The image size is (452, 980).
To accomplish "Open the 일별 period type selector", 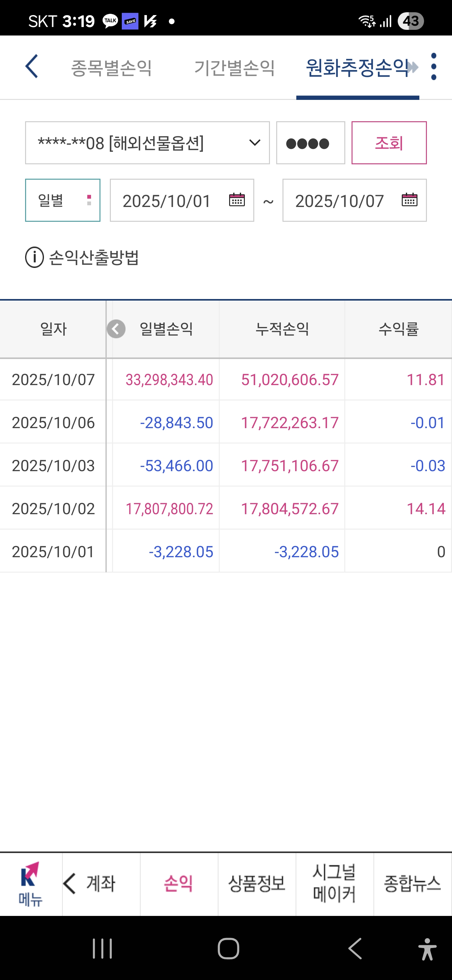I will [x=63, y=200].
